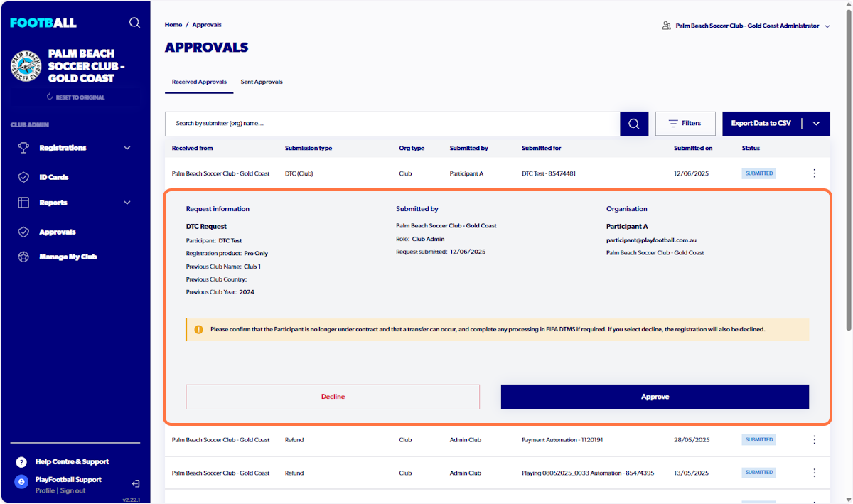Open the sidebar search magnifier icon
This screenshot has height=504, width=853.
pyautogui.click(x=134, y=23)
